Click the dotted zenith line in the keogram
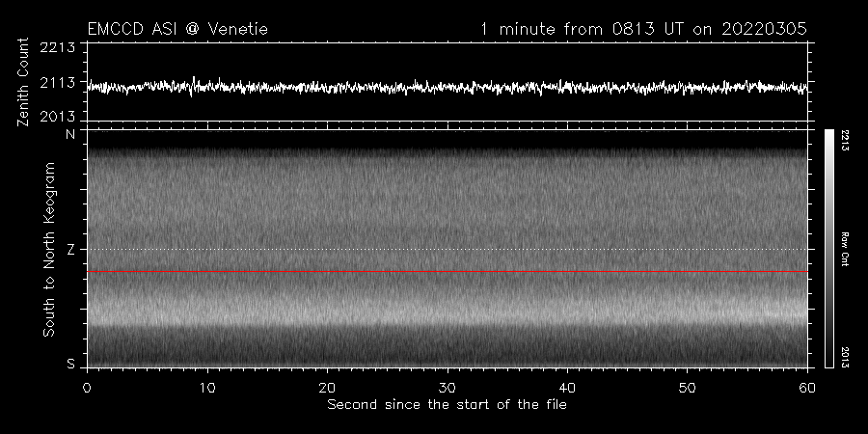 pos(448,249)
